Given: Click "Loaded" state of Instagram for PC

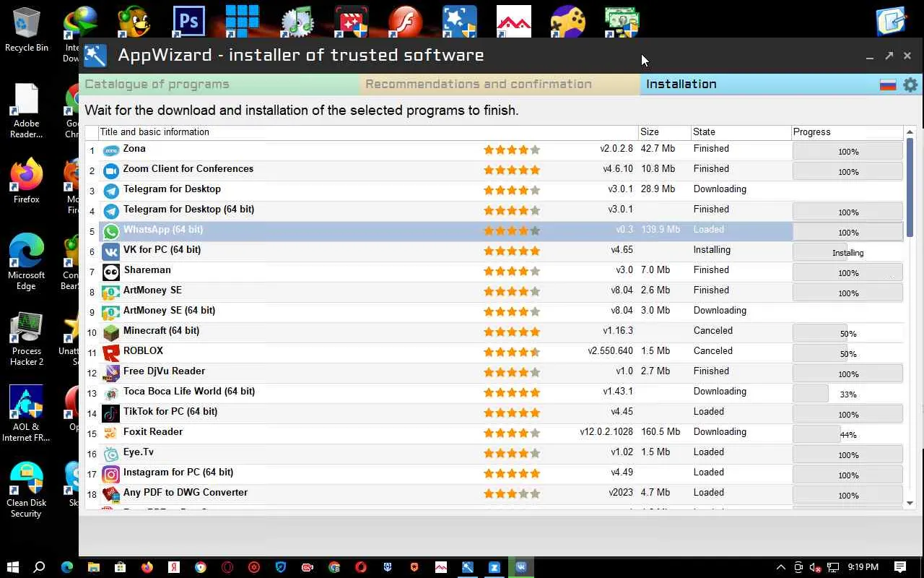Looking at the screenshot, I should tap(709, 473).
